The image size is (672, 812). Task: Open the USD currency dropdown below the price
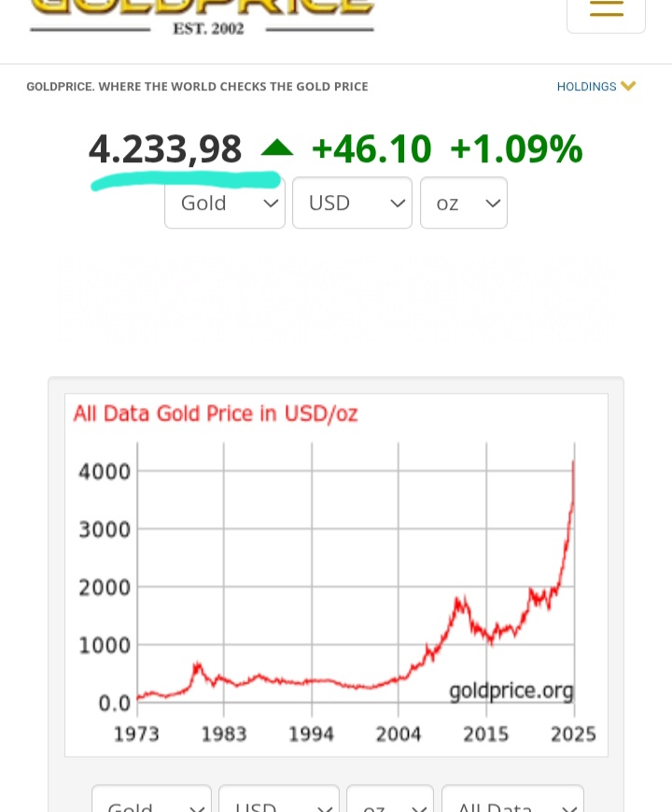(x=352, y=203)
